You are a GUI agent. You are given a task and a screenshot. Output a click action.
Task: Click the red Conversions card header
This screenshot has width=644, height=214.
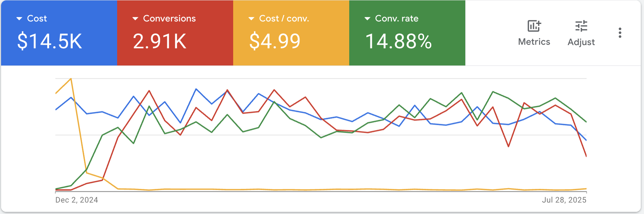[x=169, y=18]
